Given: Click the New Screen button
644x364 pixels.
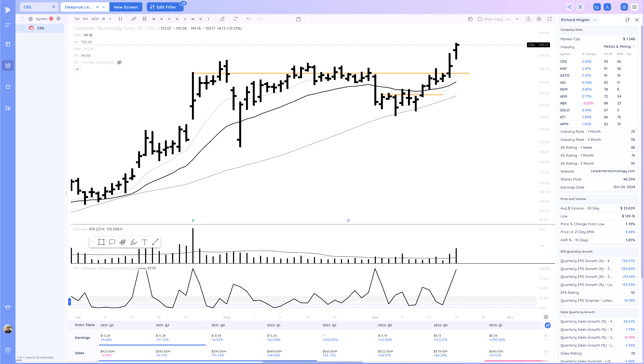Looking at the screenshot, I should pyautogui.click(x=126, y=7).
